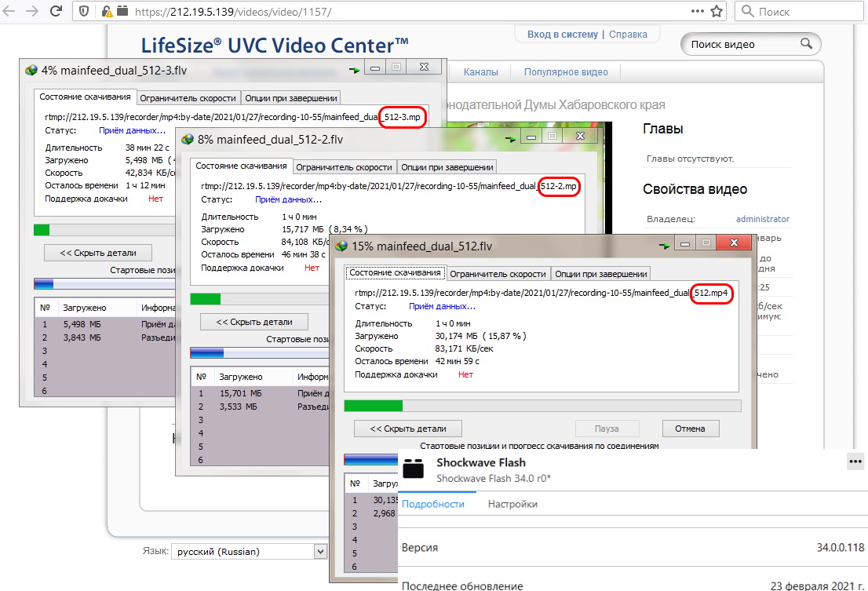This screenshot has width=868, height=591.
Task: Click the download manager icon in the 15% mainfeed_dual_512.flv title bar
Action: pyautogui.click(x=341, y=246)
